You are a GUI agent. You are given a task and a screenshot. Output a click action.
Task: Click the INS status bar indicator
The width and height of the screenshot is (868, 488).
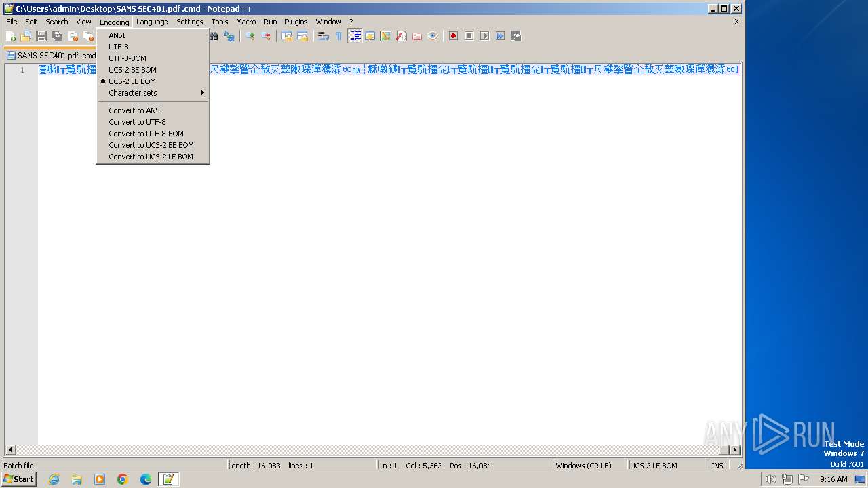[x=717, y=466]
